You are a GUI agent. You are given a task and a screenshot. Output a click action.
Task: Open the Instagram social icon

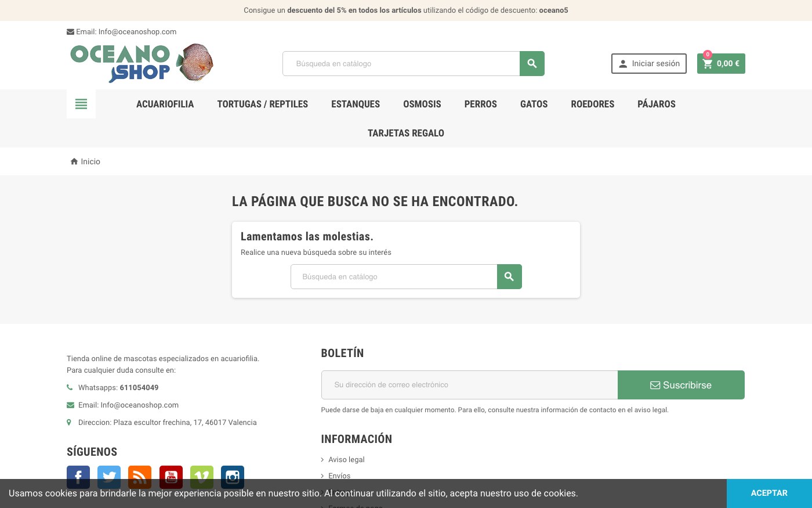233,477
